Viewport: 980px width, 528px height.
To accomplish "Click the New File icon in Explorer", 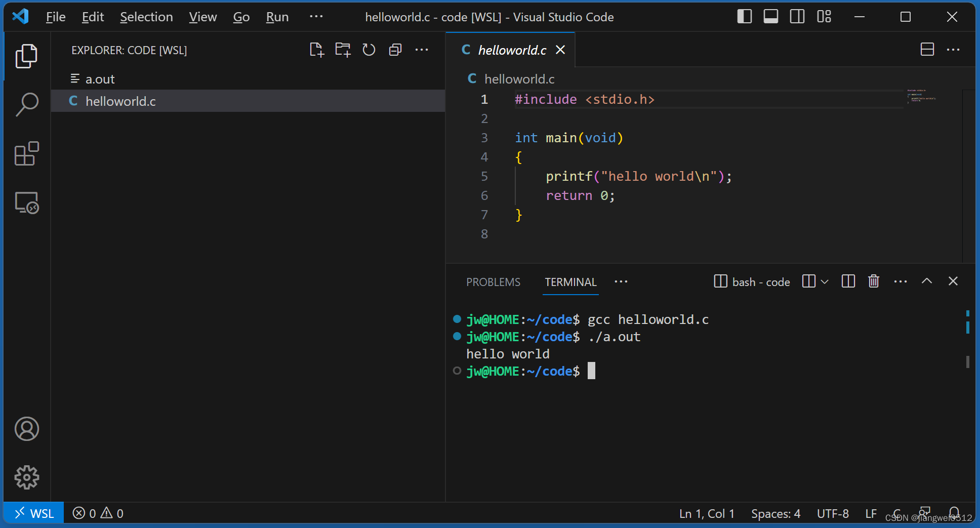I will (317, 50).
